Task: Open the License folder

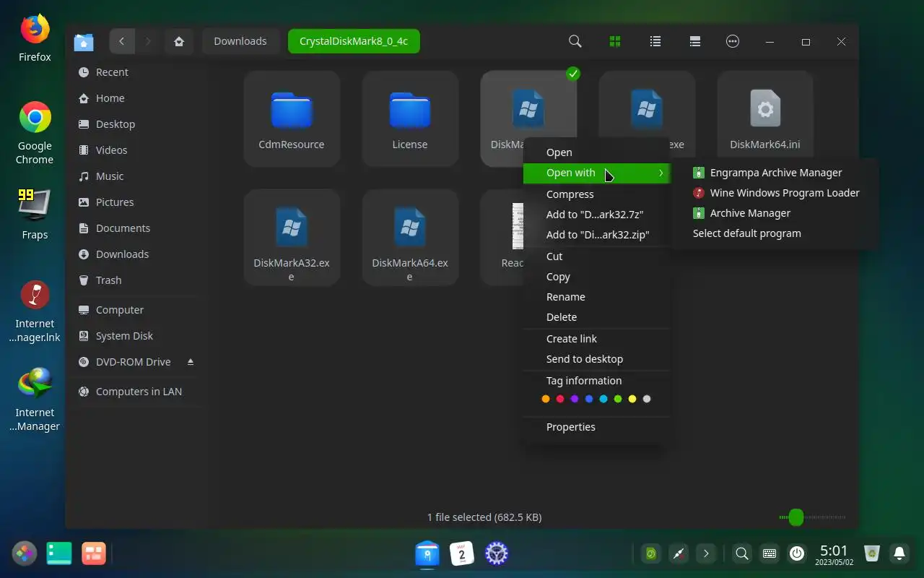Action: point(410,119)
